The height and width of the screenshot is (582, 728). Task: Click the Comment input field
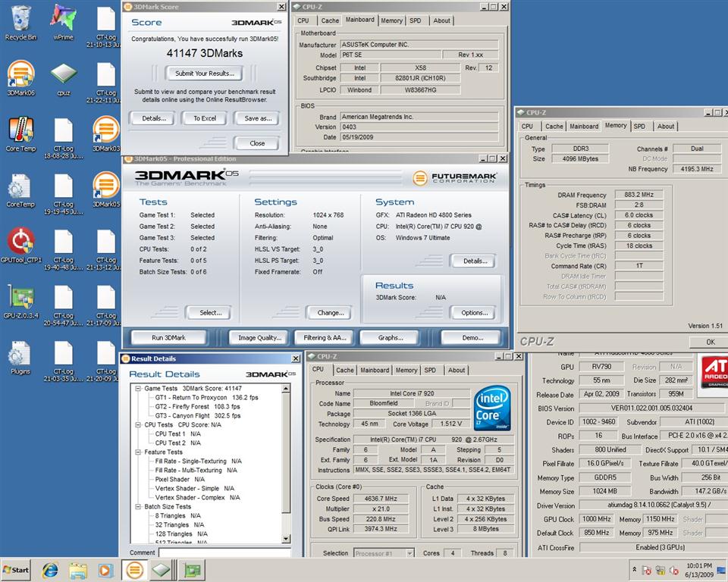click(x=224, y=552)
